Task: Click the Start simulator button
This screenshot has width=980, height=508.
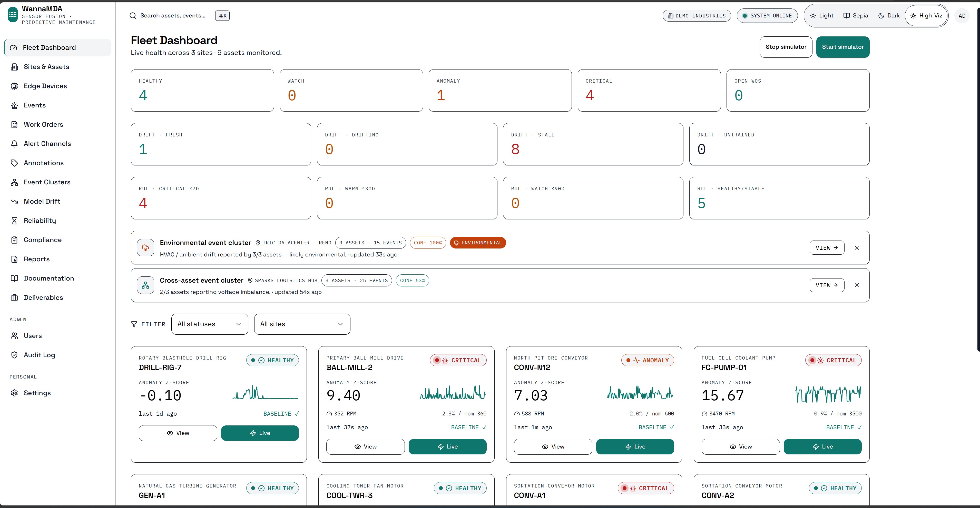Action: [x=843, y=47]
